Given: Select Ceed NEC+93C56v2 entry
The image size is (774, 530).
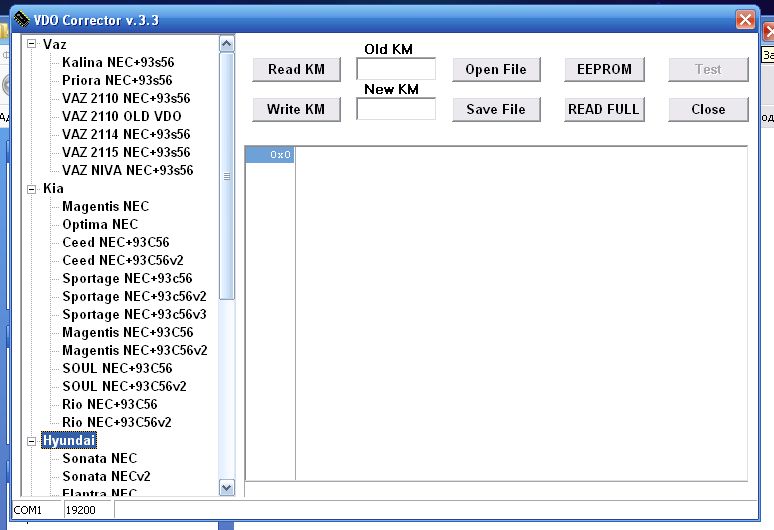Looking at the screenshot, I should 122,260.
